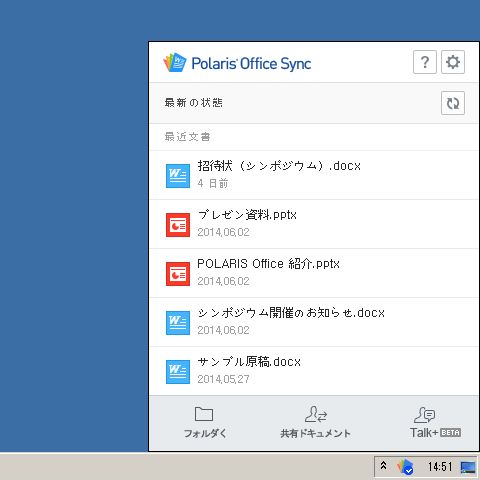
Task: Click the 14:51 taskbar clock
Action: coord(440,467)
